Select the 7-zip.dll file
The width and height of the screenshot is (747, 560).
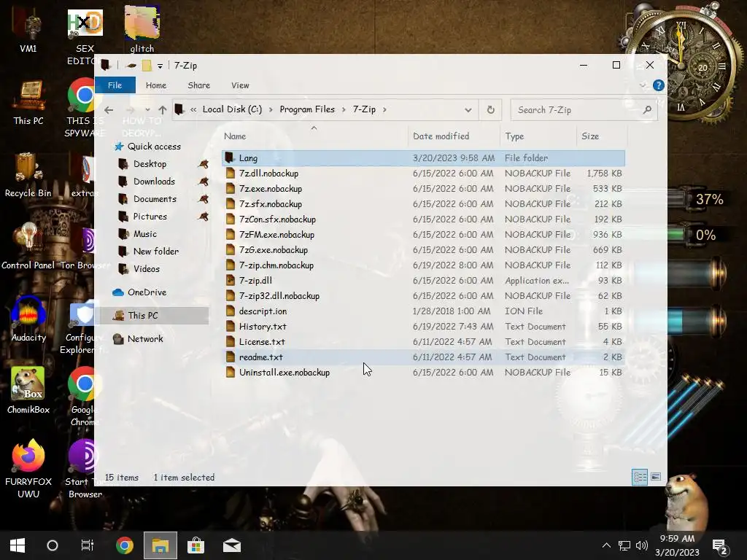click(x=423, y=281)
